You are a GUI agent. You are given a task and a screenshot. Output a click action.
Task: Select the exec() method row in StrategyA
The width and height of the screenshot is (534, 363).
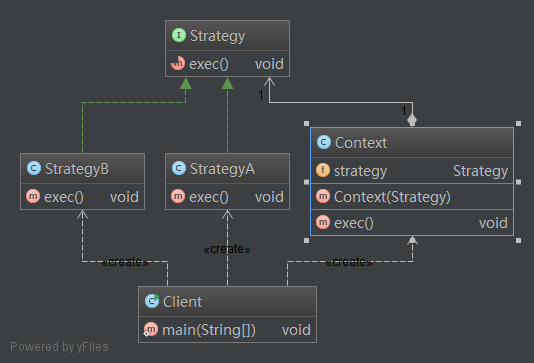pyautogui.click(x=227, y=197)
